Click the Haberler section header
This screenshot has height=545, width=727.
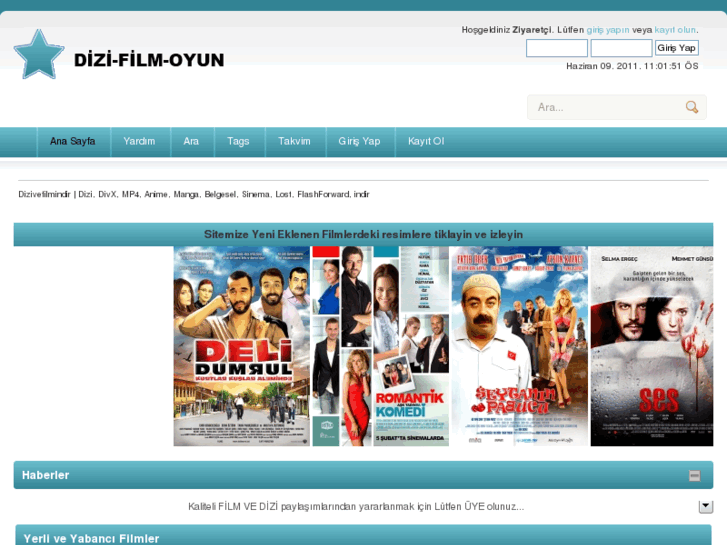click(364, 475)
